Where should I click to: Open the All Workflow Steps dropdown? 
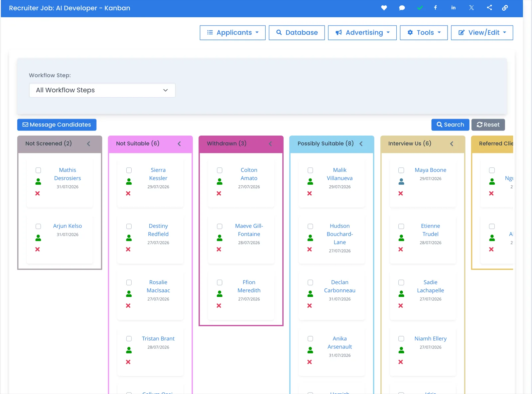tap(102, 90)
